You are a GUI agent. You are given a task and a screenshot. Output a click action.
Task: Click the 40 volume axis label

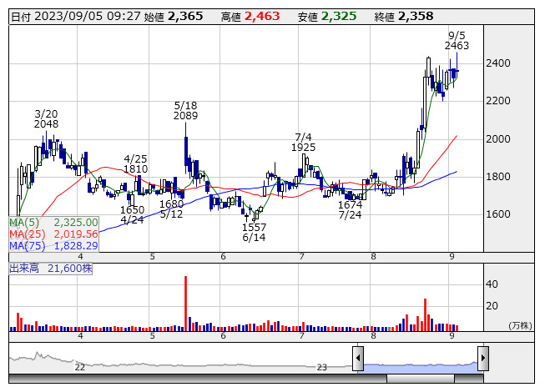tap(492, 284)
